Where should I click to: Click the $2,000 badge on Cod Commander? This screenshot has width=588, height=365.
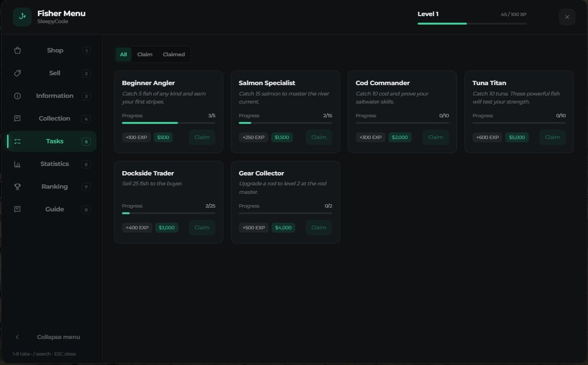[400, 137]
